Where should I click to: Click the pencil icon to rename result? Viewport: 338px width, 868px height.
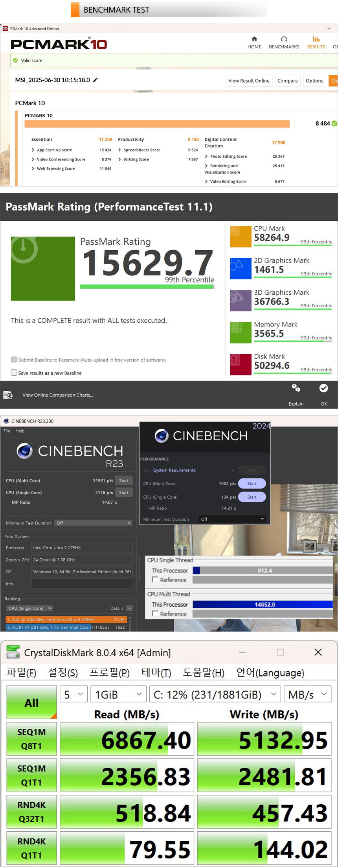tap(95, 80)
